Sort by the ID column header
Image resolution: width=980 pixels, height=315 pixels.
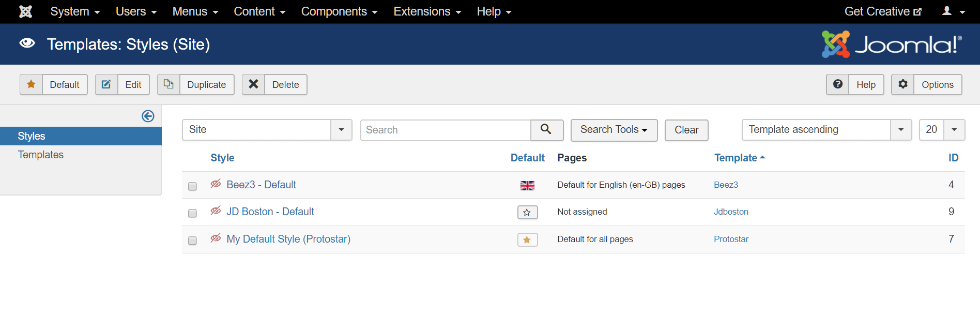pos(953,158)
